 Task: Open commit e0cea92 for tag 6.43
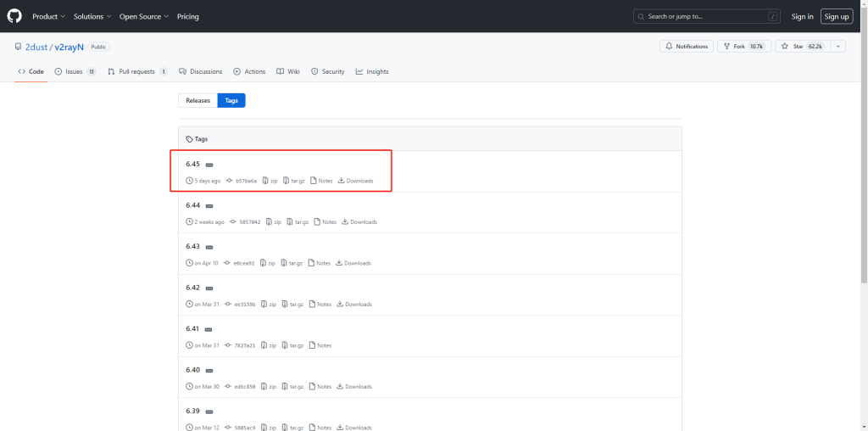[239, 263]
